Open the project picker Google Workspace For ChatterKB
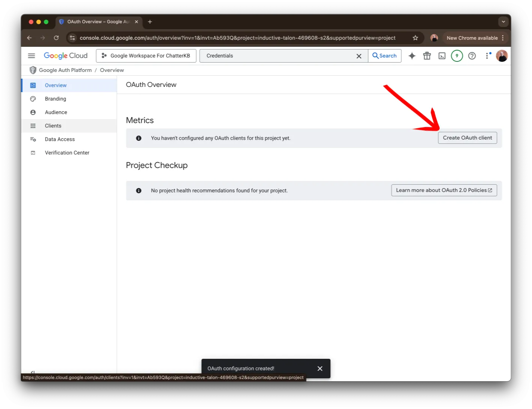Image resolution: width=532 pixels, height=409 pixels. point(146,56)
